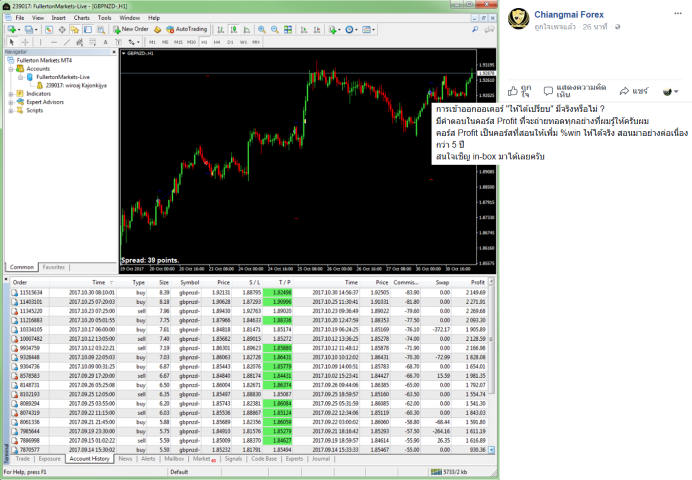Select the trendline drawing tool
692x480 pixels.
(67, 42)
